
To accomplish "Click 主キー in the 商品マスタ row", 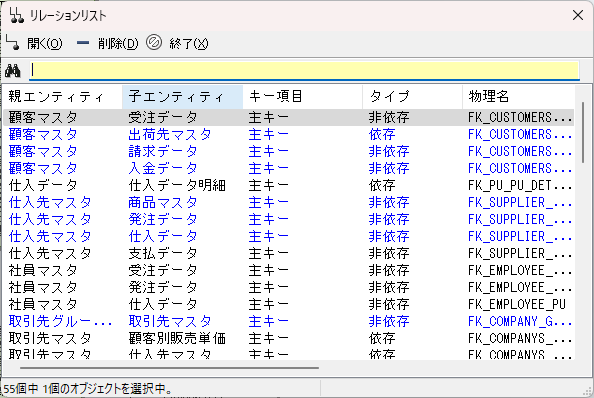I will (x=269, y=202).
